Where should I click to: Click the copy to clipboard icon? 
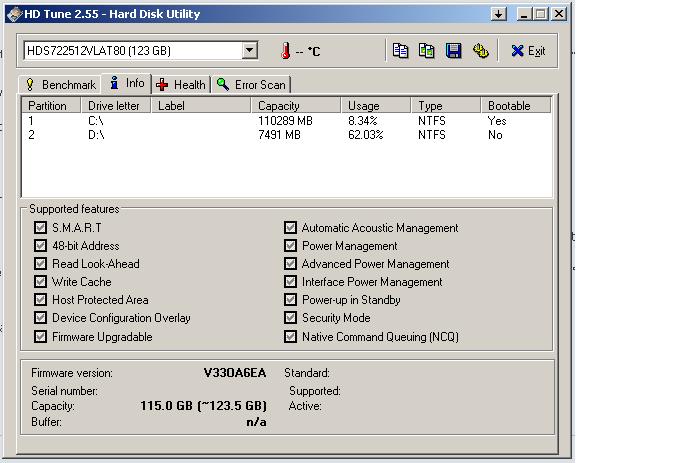[x=400, y=51]
